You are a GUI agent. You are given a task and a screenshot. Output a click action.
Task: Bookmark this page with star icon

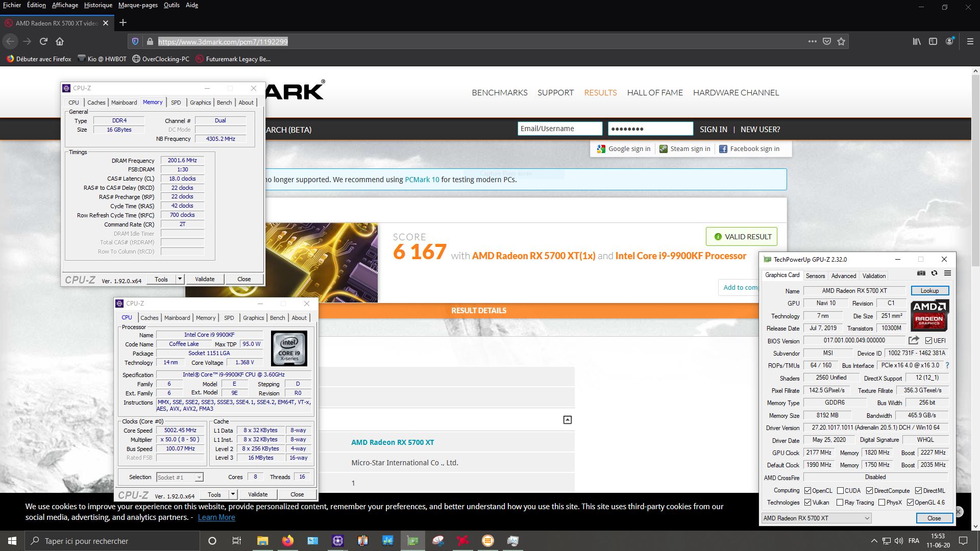click(x=841, y=41)
